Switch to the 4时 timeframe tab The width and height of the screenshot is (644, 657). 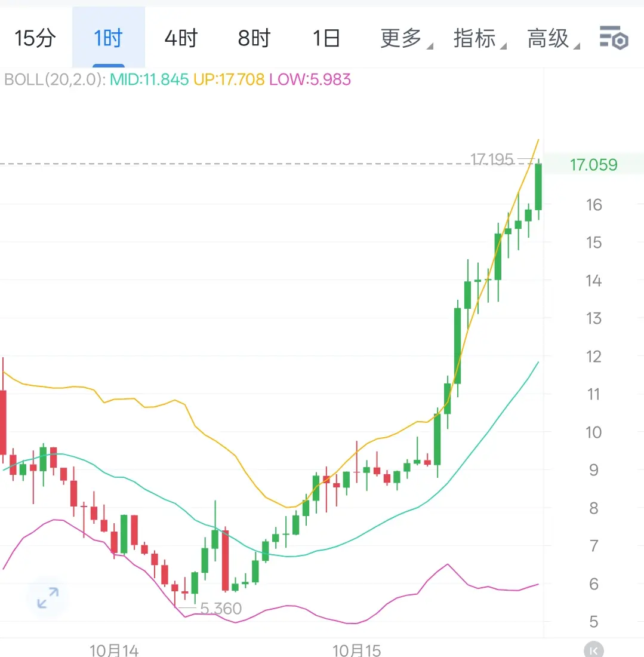pyautogui.click(x=181, y=38)
